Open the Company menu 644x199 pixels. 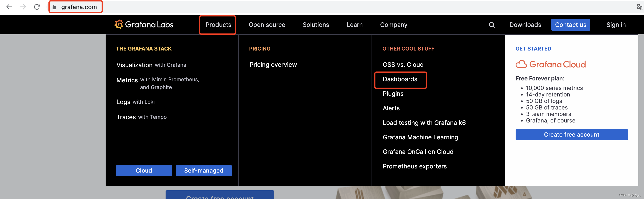click(394, 25)
